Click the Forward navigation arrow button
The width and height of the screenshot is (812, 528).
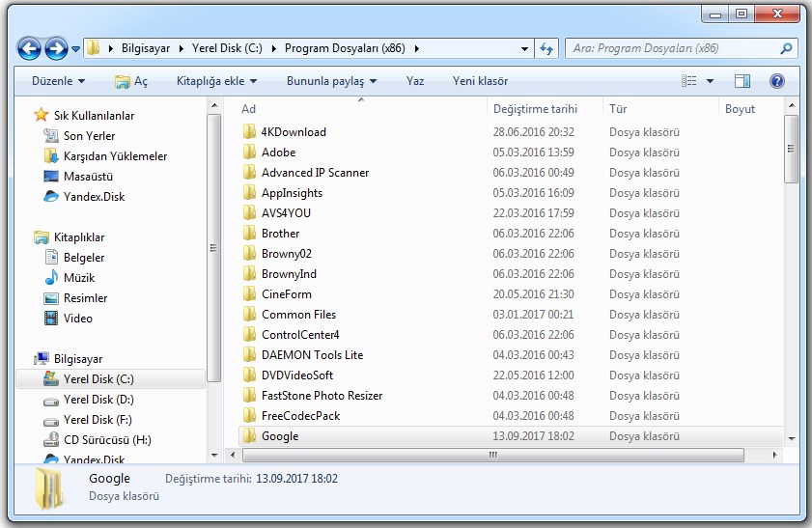56,48
